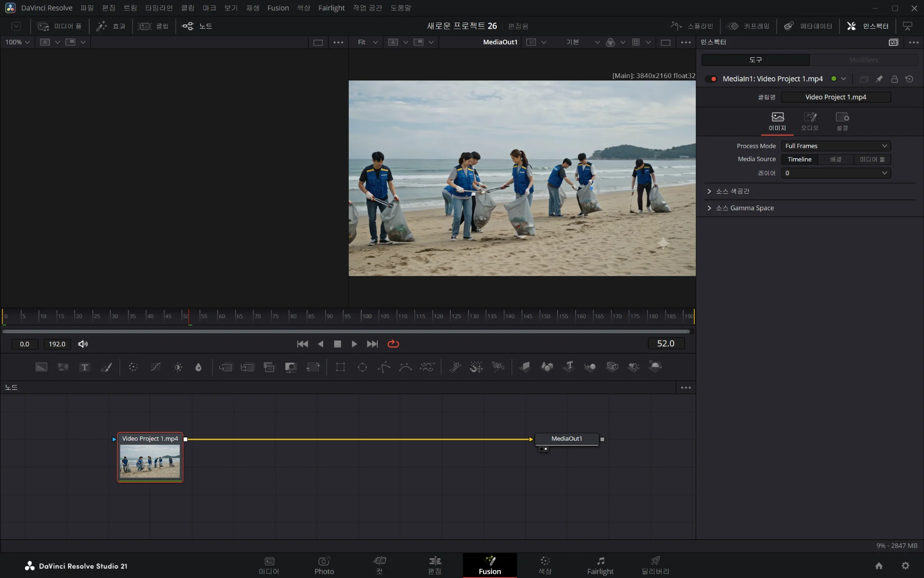This screenshot has width=924, height=578.
Task: Switch to the 오디오 tab in inspector
Action: coord(809,122)
